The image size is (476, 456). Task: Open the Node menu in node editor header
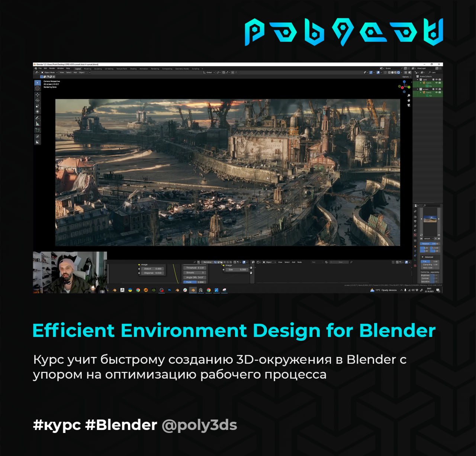[x=300, y=262]
